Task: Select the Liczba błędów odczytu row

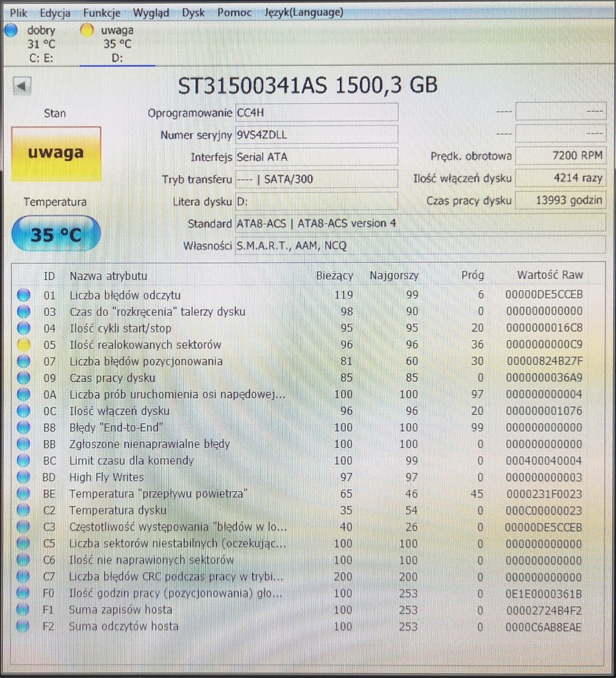Action: [x=308, y=295]
